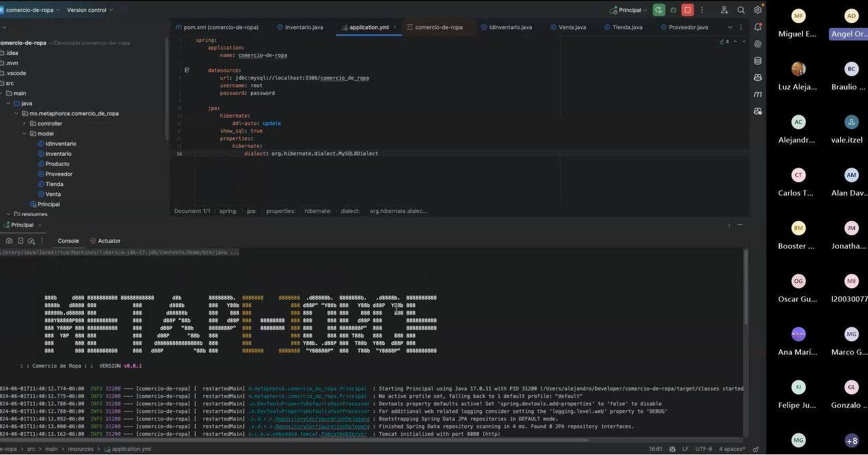Click the Search Everywhere magnifier icon
This screenshot has height=455, width=868.
pyautogui.click(x=741, y=10)
